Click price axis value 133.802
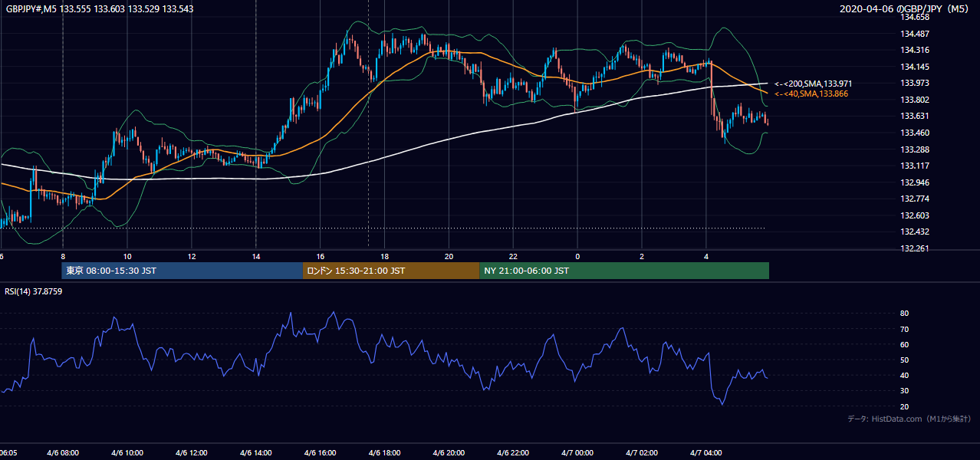 pos(915,100)
